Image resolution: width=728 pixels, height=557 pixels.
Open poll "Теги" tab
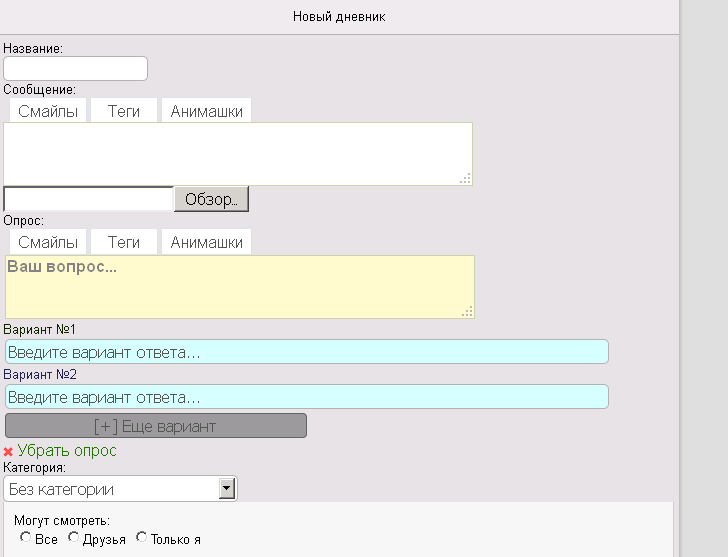point(124,242)
